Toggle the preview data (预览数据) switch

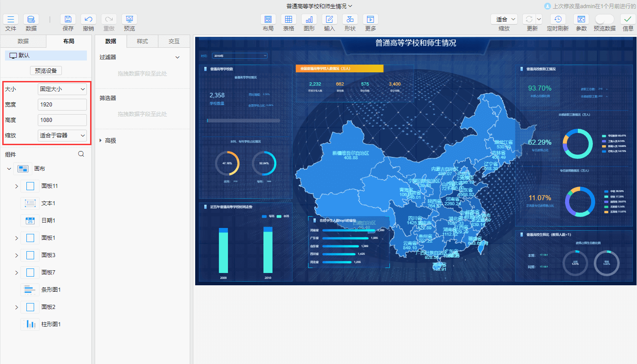tap(604, 19)
